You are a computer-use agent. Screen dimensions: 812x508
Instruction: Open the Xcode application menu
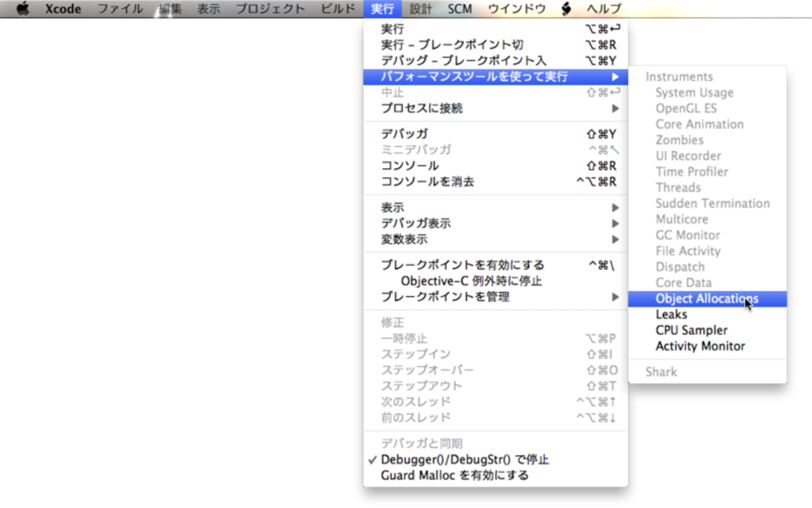point(63,9)
